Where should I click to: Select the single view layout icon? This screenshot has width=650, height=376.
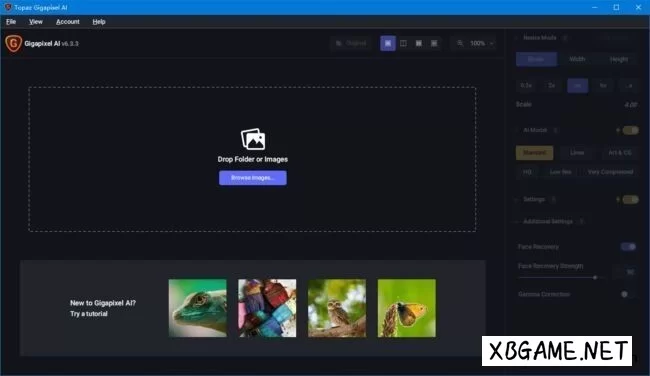point(388,43)
